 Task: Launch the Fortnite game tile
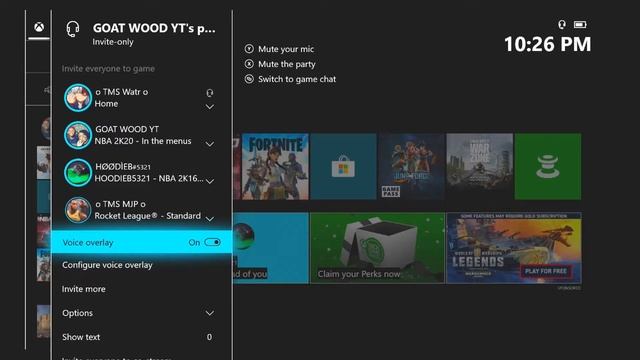point(275,166)
